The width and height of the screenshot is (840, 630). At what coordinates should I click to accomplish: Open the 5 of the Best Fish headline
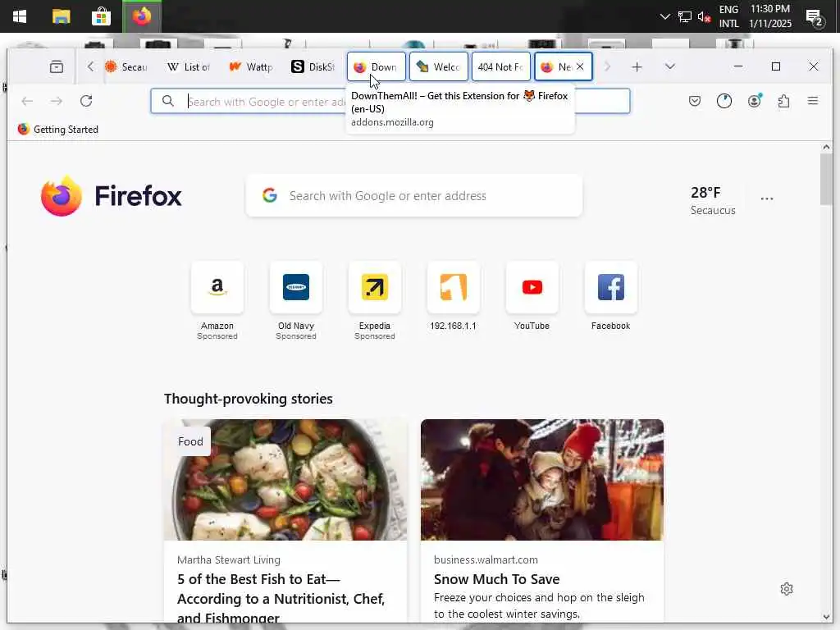pos(281,598)
